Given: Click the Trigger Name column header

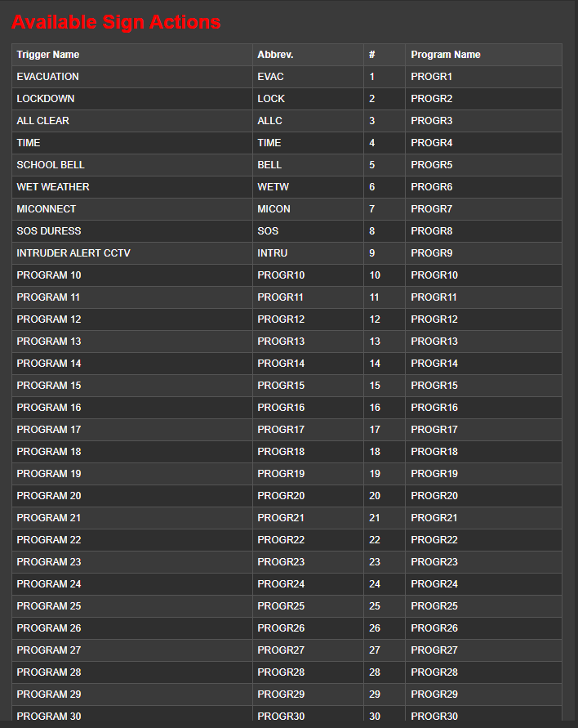Looking at the screenshot, I should pos(48,55).
